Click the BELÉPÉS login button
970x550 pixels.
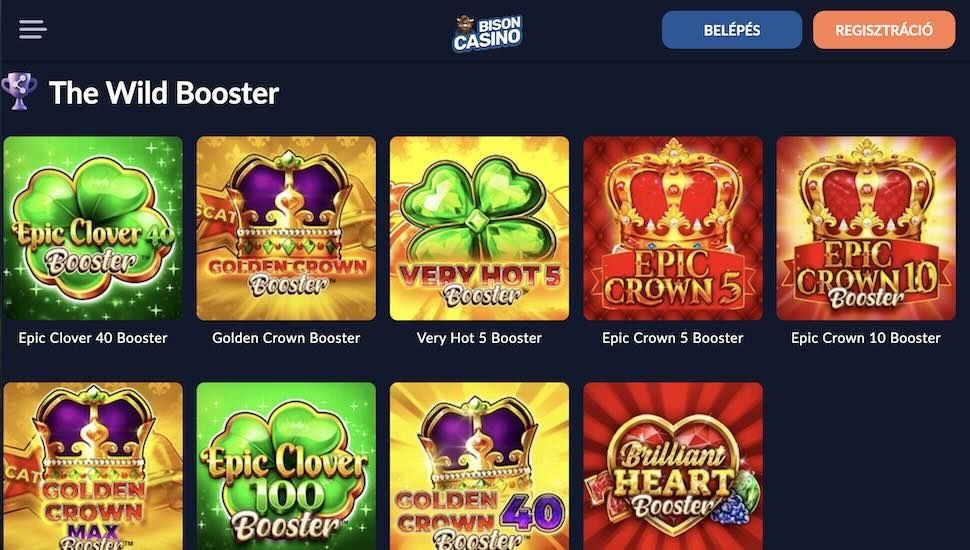pos(732,30)
